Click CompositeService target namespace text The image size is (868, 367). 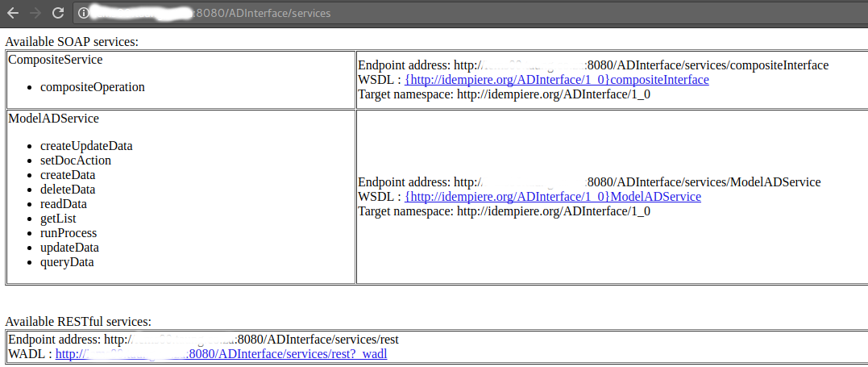tap(505, 94)
